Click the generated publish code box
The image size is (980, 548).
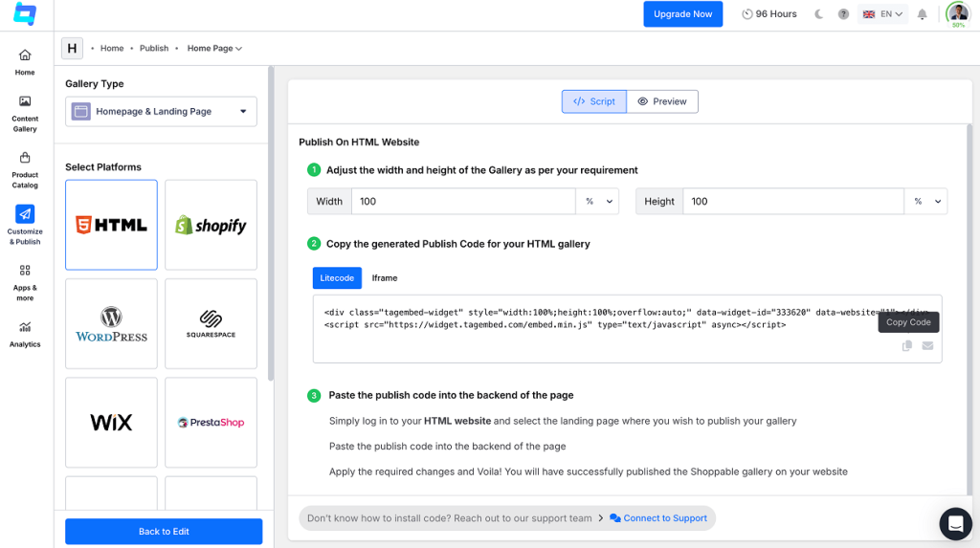coord(627,329)
